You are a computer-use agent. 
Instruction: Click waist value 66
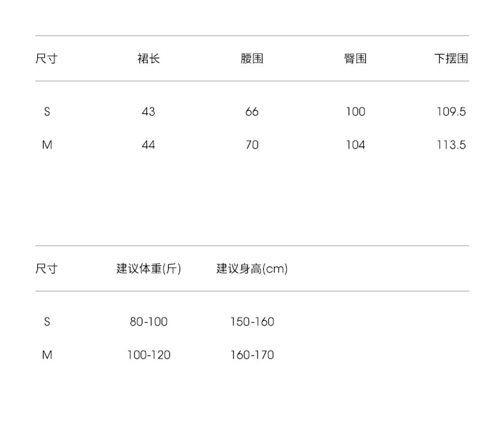[x=252, y=112]
